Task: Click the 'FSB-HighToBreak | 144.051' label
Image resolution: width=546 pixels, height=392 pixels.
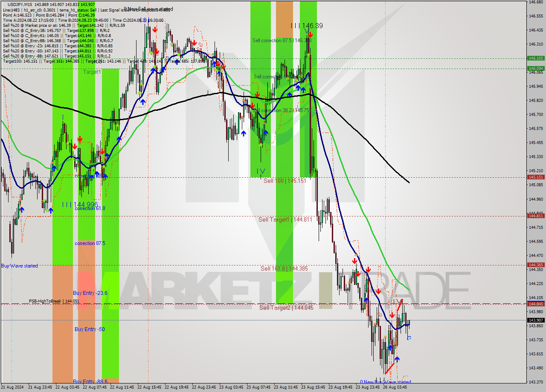Action: [54, 301]
